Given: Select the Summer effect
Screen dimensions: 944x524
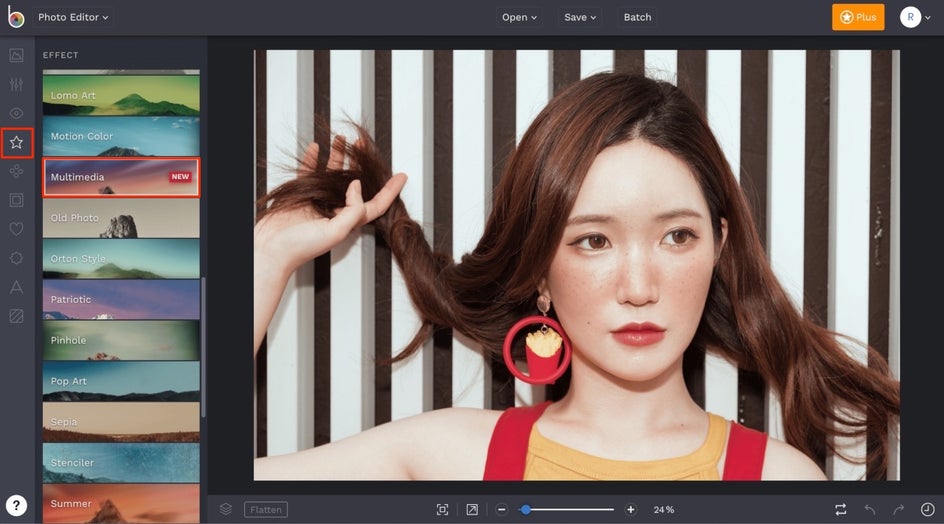Looking at the screenshot, I should tap(121, 504).
